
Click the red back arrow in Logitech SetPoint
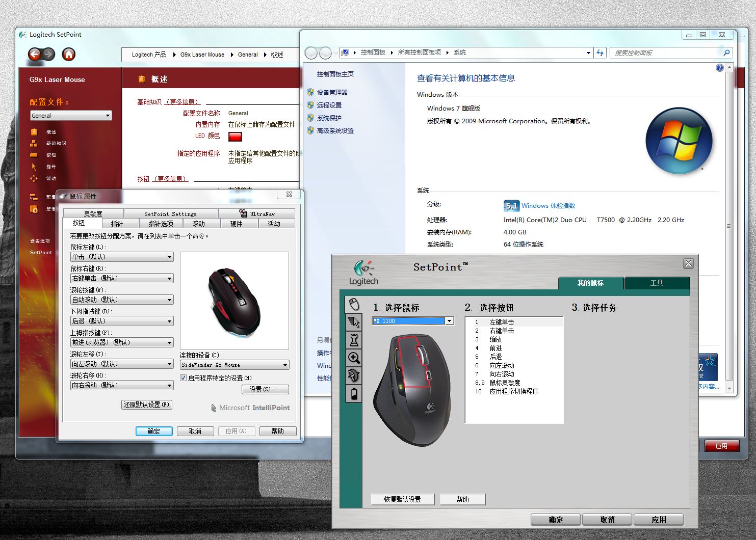pyautogui.click(x=34, y=54)
